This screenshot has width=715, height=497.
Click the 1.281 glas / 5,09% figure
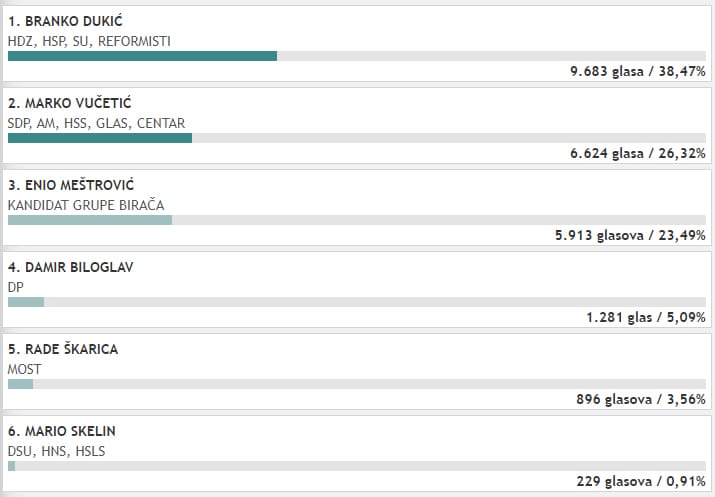coord(646,318)
